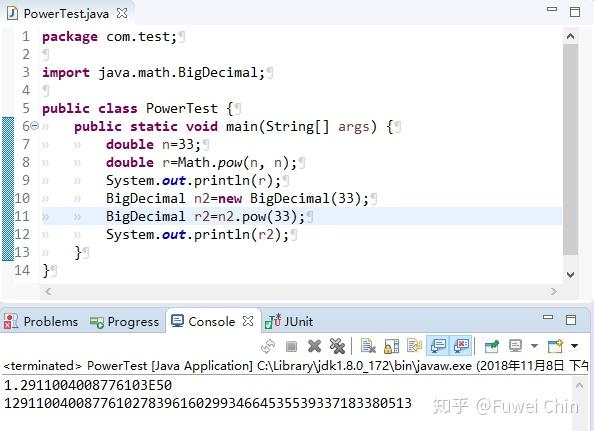
Task: Click the Relaunch icon in Console toolbar
Action: pos(268,346)
